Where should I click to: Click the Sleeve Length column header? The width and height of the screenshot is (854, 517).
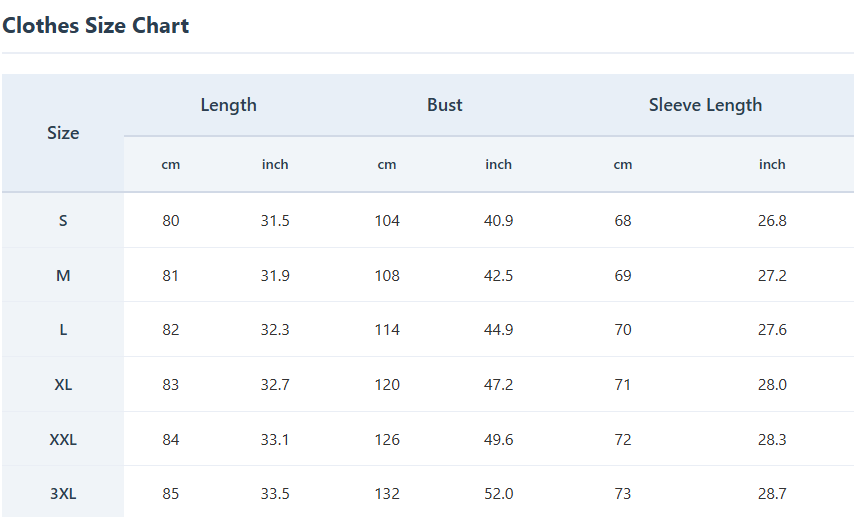point(705,105)
